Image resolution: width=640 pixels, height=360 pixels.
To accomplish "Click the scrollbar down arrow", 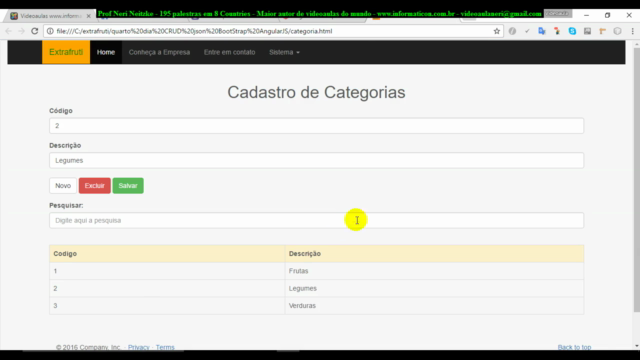I will [x=636, y=346].
